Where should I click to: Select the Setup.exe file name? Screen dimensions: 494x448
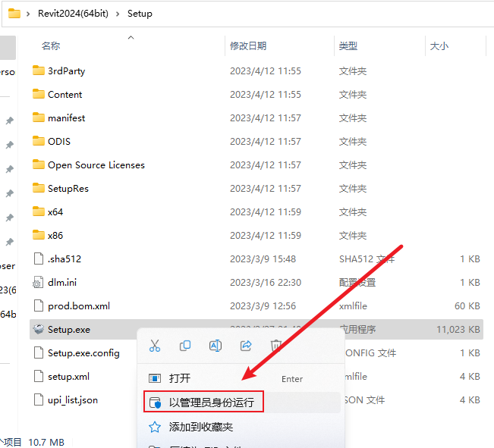click(69, 330)
